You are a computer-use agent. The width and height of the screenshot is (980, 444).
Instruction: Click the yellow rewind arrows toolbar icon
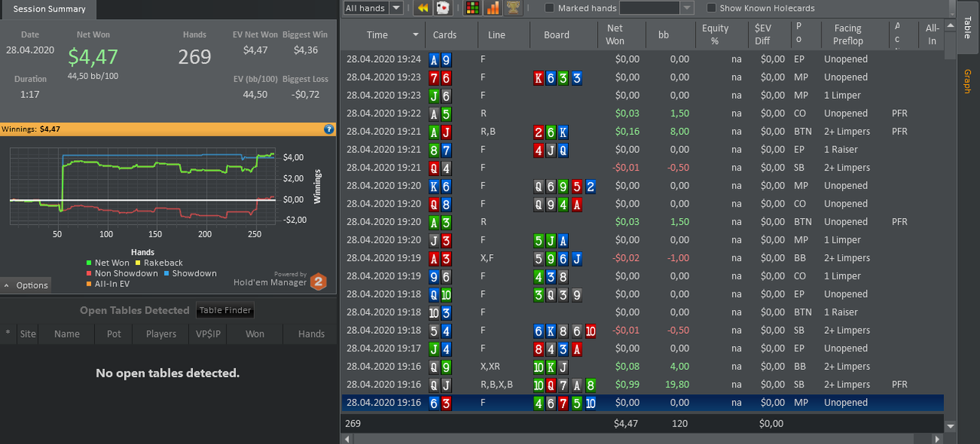(422, 8)
